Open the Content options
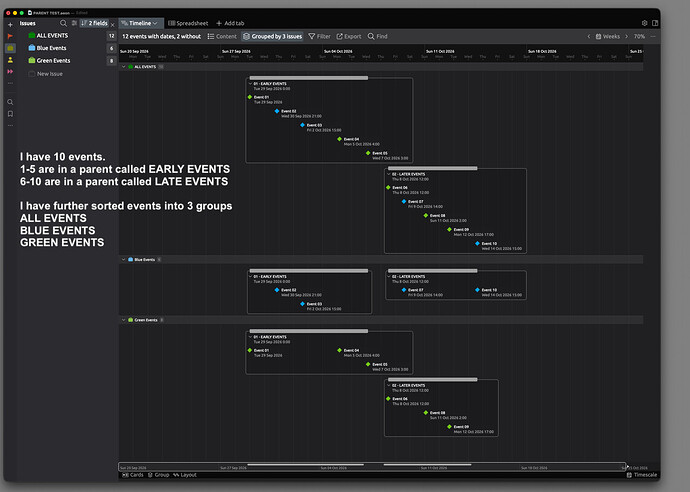690x492 pixels. [222, 37]
